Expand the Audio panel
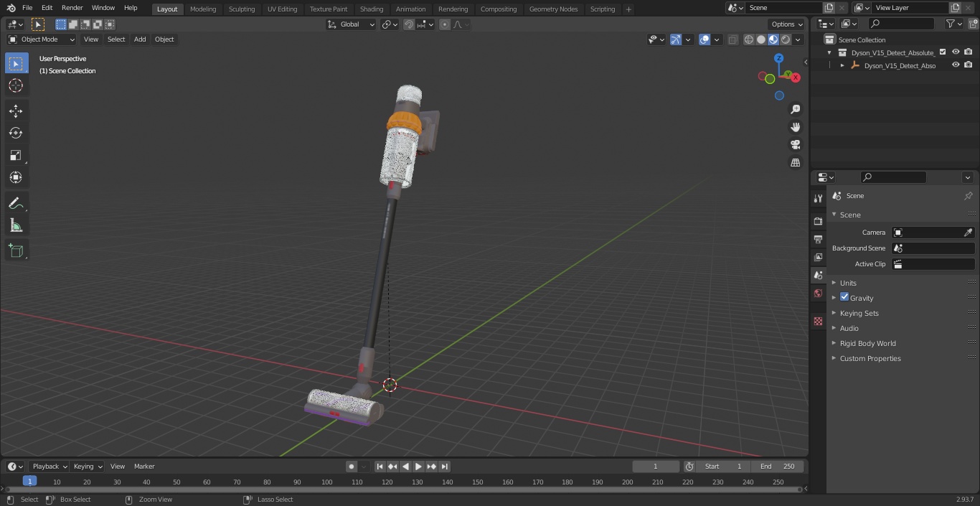The width and height of the screenshot is (980, 506). pos(849,328)
